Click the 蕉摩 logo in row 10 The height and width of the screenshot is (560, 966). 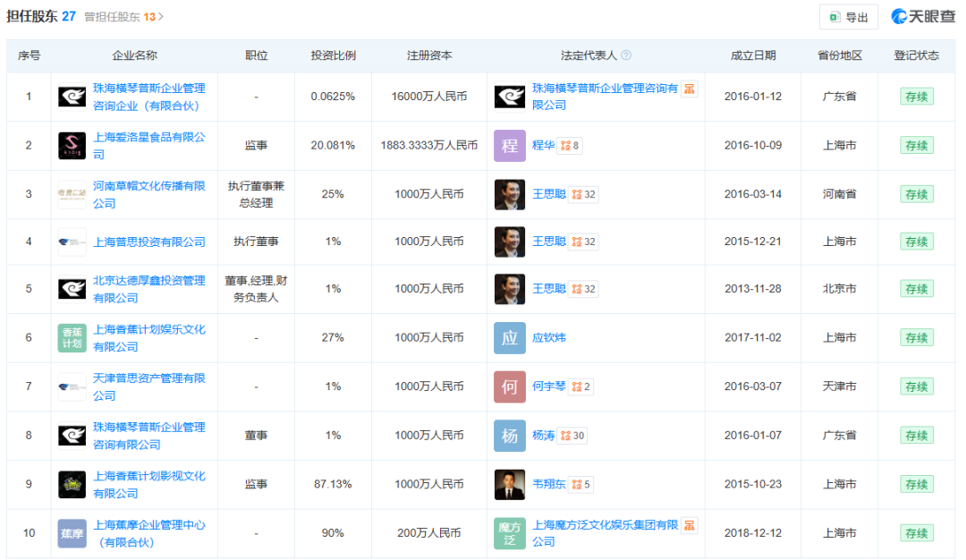(72, 533)
